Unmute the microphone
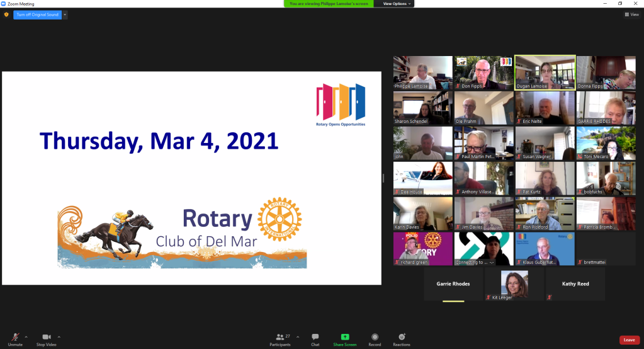Screen dimensions: 644x349 coord(14,338)
